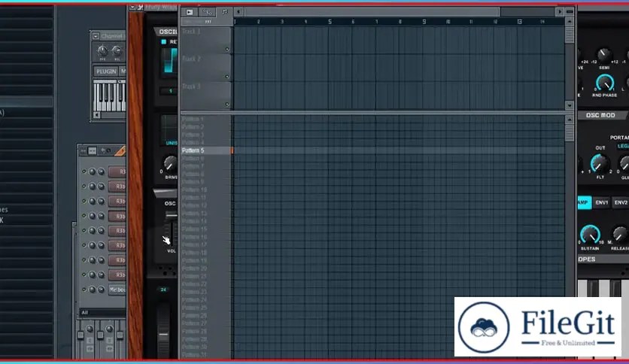
Task: Click scroll-left arrow under channel settings piano
Action: tap(96, 115)
